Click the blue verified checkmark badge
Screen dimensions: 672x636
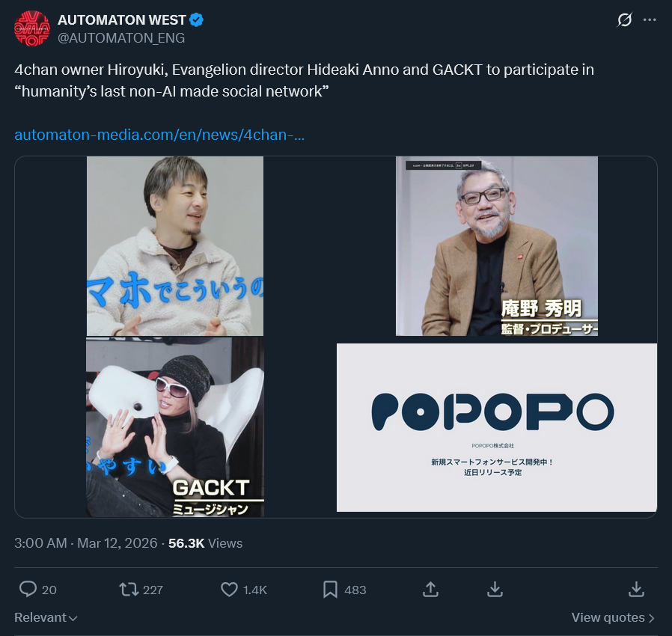click(196, 19)
